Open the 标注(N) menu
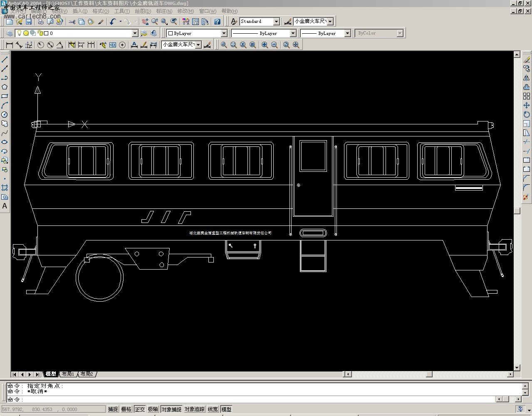Image resolution: width=532 pixels, height=416 pixels. (x=164, y=11)
